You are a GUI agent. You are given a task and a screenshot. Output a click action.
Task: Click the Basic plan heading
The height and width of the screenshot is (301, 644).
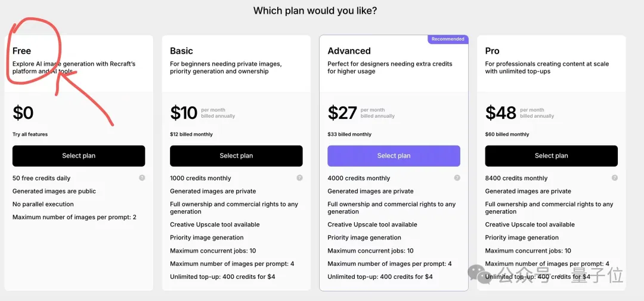[181, 51]
